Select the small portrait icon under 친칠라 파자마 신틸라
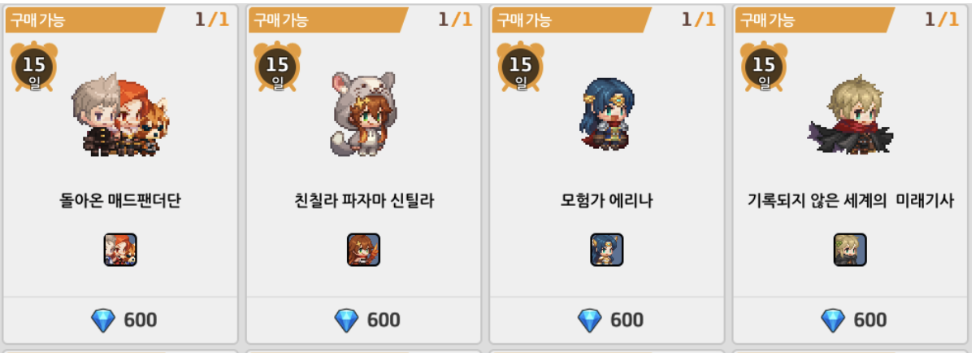Viewport: 980px width, 353px height. 363,250
